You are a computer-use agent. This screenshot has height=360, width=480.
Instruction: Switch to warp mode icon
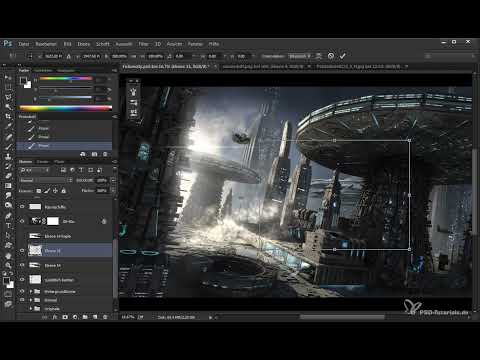[x=319, y=56]
